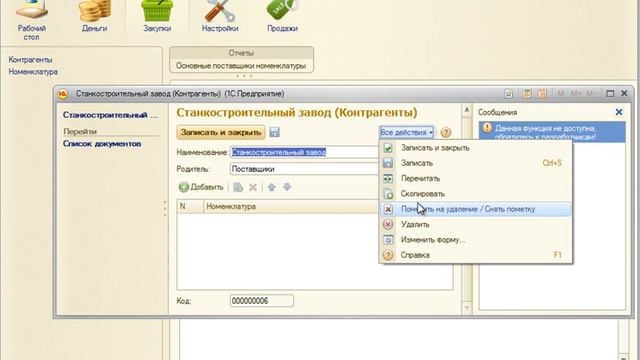The image size is (640, 360).
Task: Click the save icon in Записать menu entry
Action: click(388, 163)
